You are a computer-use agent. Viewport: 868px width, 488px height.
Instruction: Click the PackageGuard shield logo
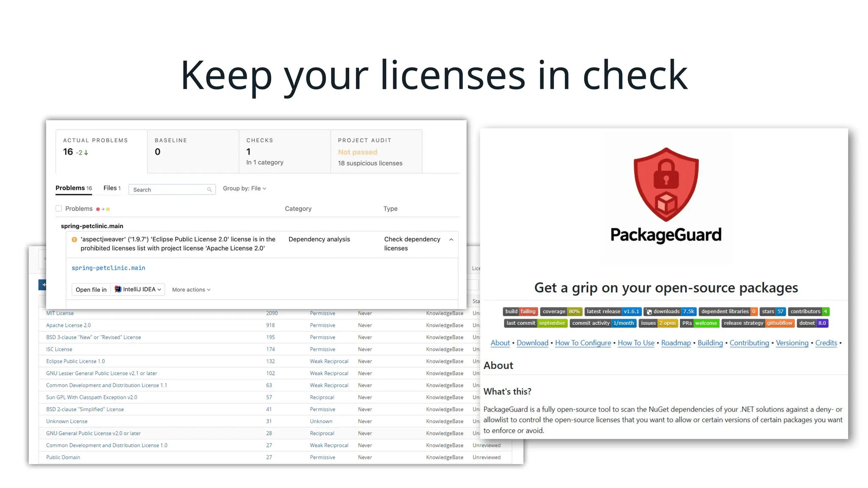666,184
